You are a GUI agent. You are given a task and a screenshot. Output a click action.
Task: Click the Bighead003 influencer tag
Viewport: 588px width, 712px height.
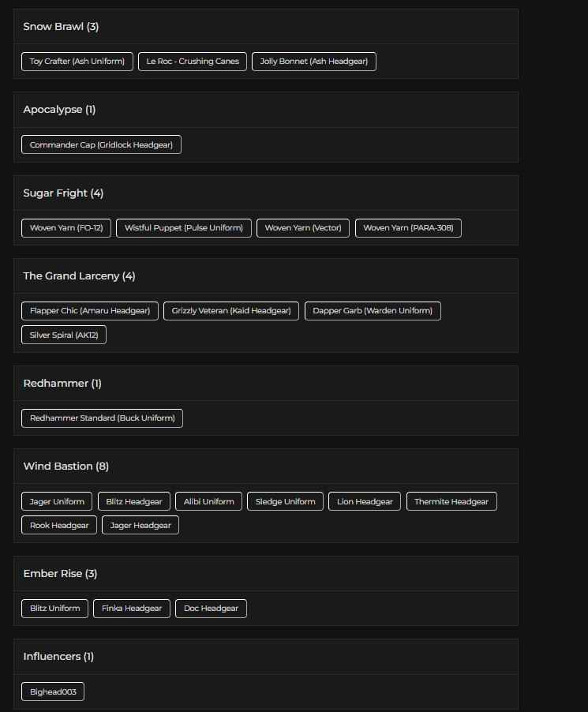tap(53, 692)
